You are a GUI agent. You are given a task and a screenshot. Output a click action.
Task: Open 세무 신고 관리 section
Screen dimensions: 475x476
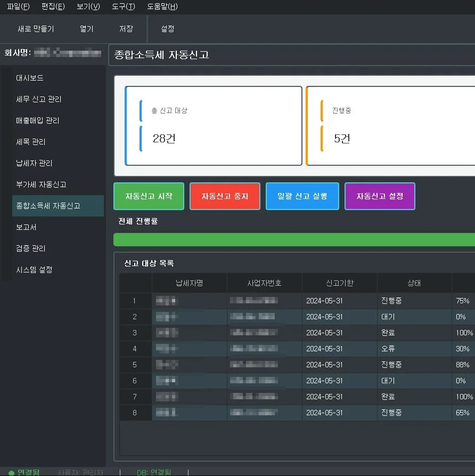38,99
